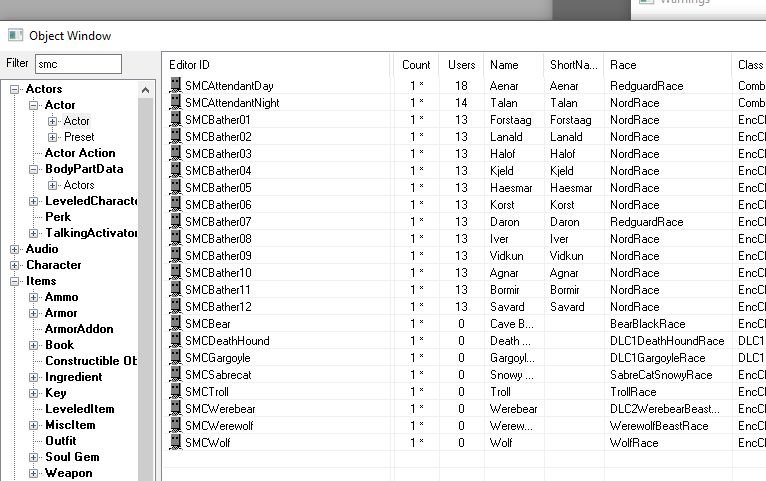Image resolution: width=766 pixels, height=481 pixels.
Task: Select the Actor Action tree item
Action: [80, 153]
